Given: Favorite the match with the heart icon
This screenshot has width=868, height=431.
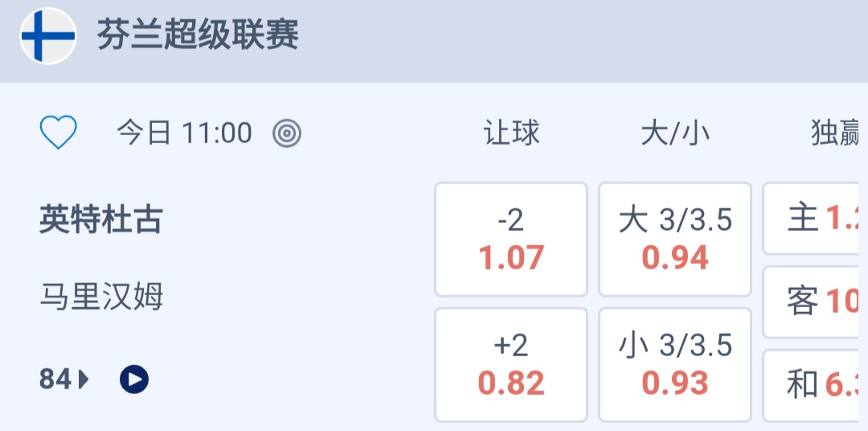Looking at the screenshot, I should 59,133.
